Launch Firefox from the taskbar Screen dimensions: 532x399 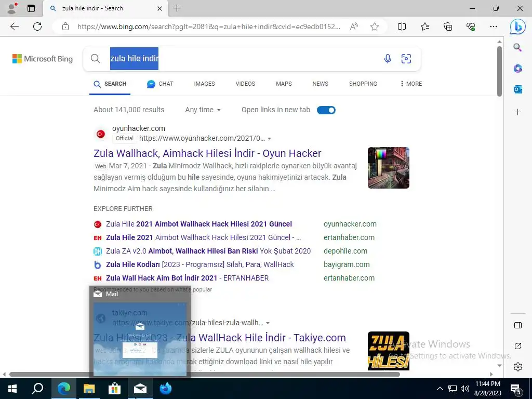coord(166,389)
